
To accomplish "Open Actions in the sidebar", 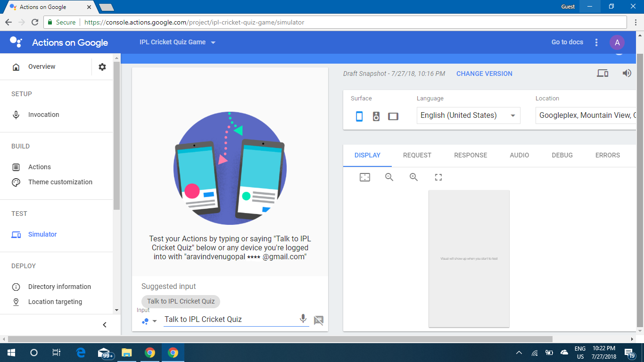I will 40,167.
